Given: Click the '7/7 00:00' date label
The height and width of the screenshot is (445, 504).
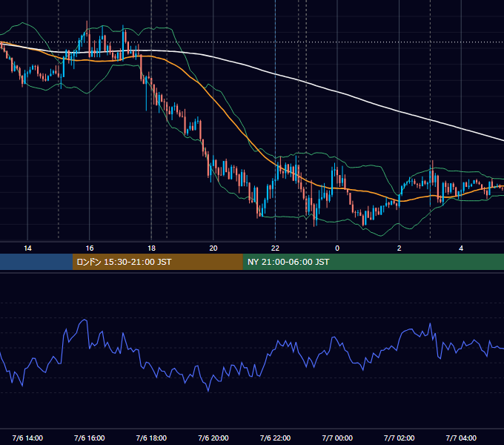Looking at the screenshot, I should tap(337, 438).
